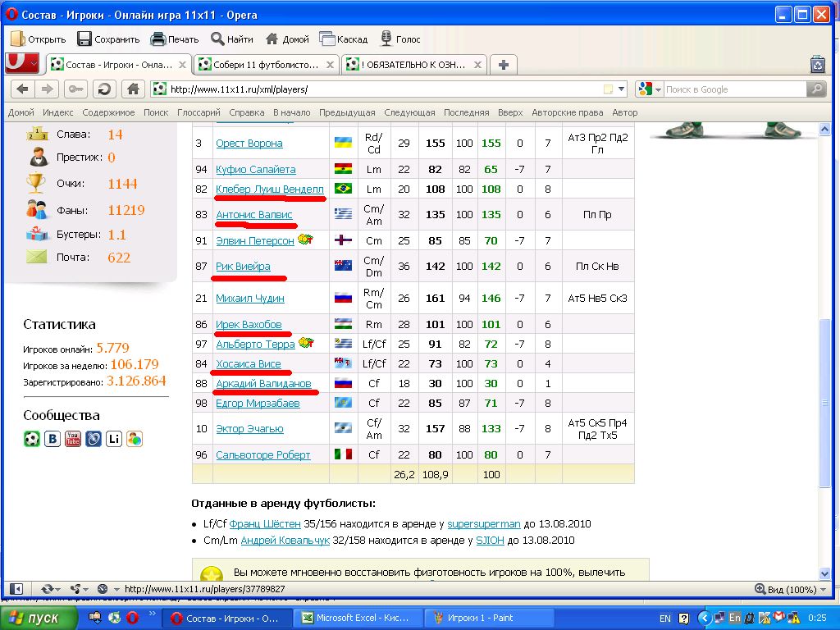The height and width of the screenshot is (630, 840).
Task: Click the vertical page scrollbar thumb
Action: pos(824,402)
